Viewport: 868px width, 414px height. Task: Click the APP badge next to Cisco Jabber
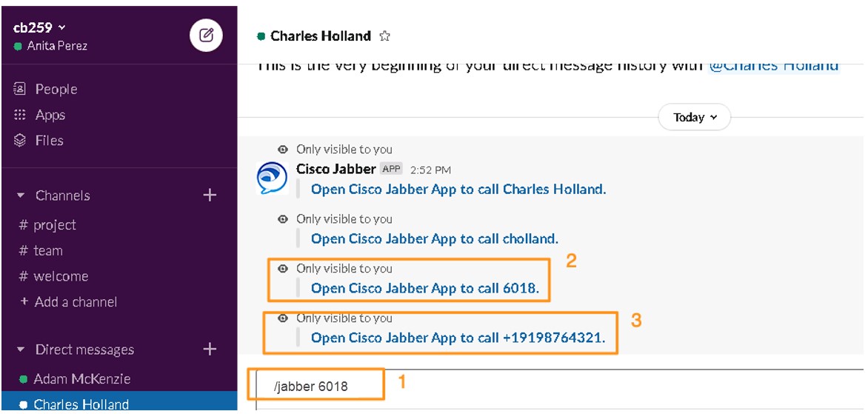point(391,169)
